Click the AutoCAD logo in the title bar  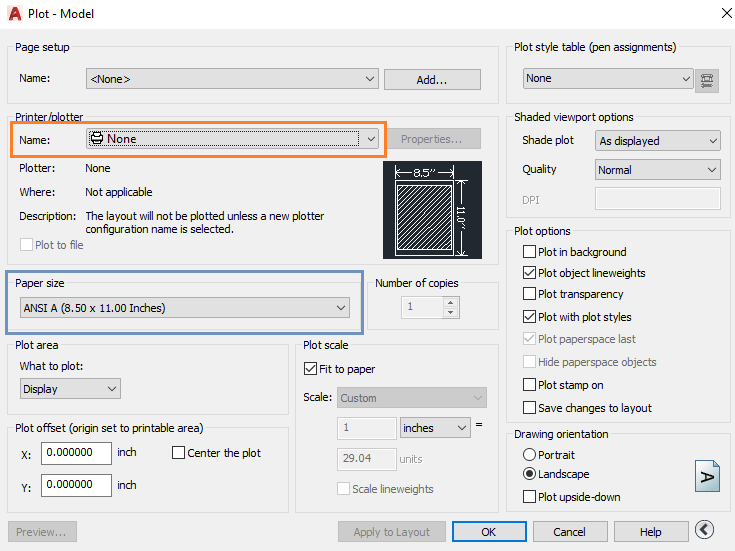tap(15, 14)
